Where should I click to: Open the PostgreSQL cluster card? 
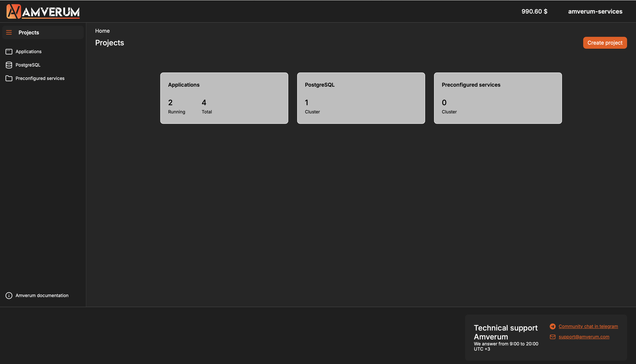pyautogui.click(x=361, y=98)
